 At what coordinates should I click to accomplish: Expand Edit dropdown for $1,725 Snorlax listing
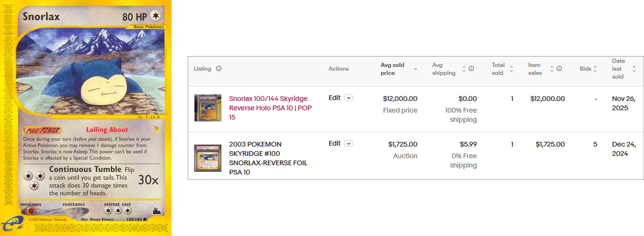tap(349, 144)
